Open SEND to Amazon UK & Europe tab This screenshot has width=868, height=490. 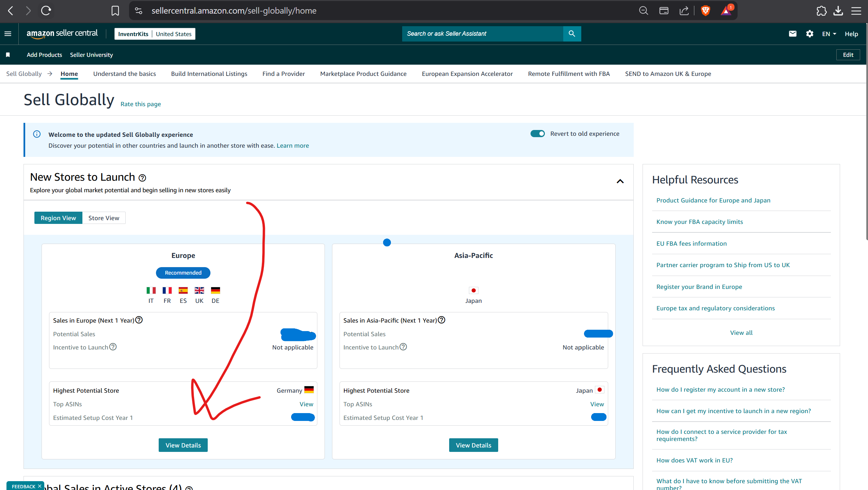click(x=668, y=74)
